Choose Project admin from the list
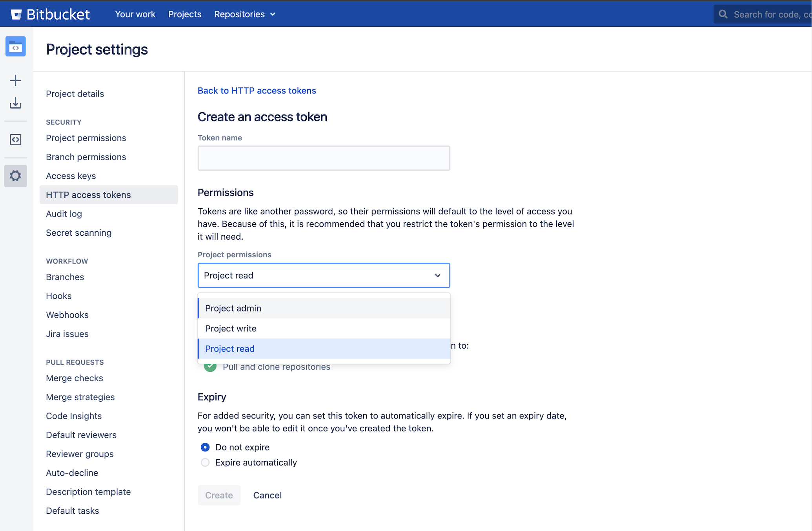 click(x=324, y=308)
